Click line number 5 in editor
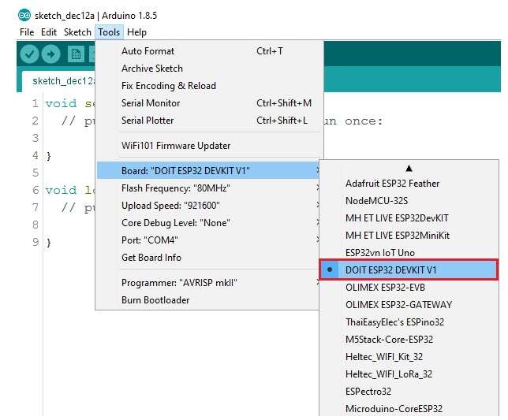This screenshot has height=420, width=508. pos(35,173)
